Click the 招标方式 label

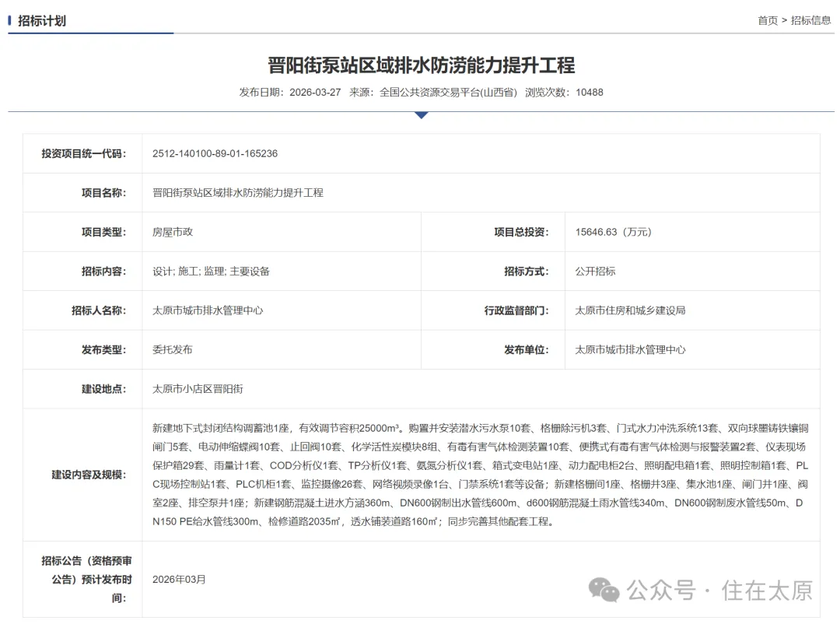pos(527,272)
